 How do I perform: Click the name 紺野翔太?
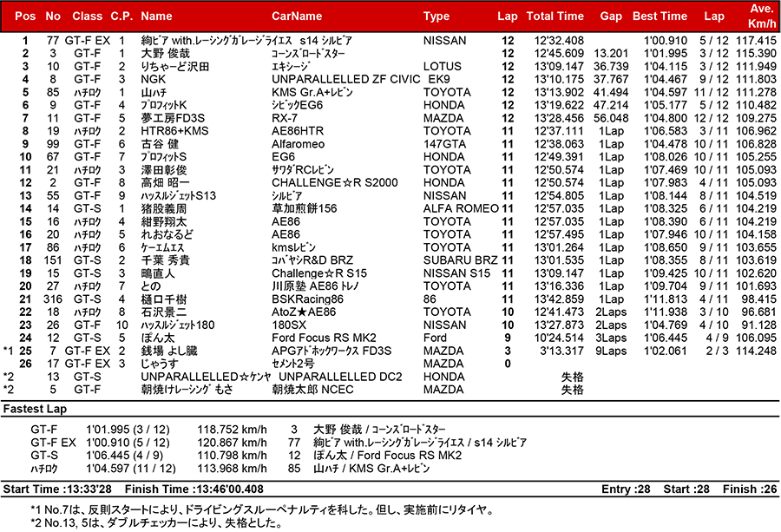click(164, 221)
